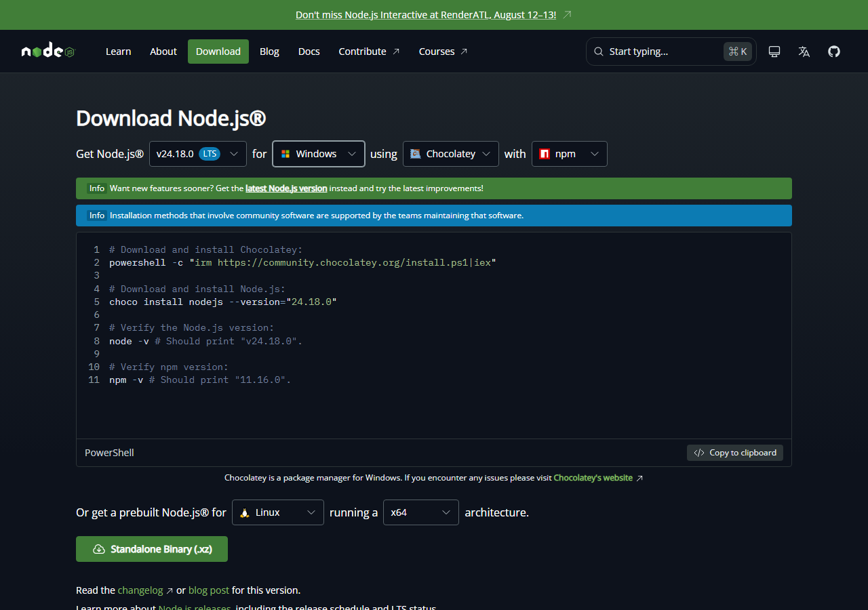Click the Info badge on the blue notice
868x610 pixels.
(x=97, y=216)
